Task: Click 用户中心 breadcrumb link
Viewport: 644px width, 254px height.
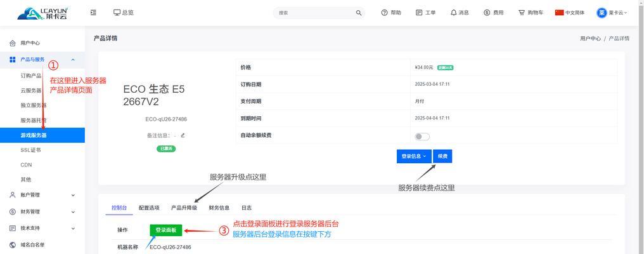Action: [x=590, y=38]
